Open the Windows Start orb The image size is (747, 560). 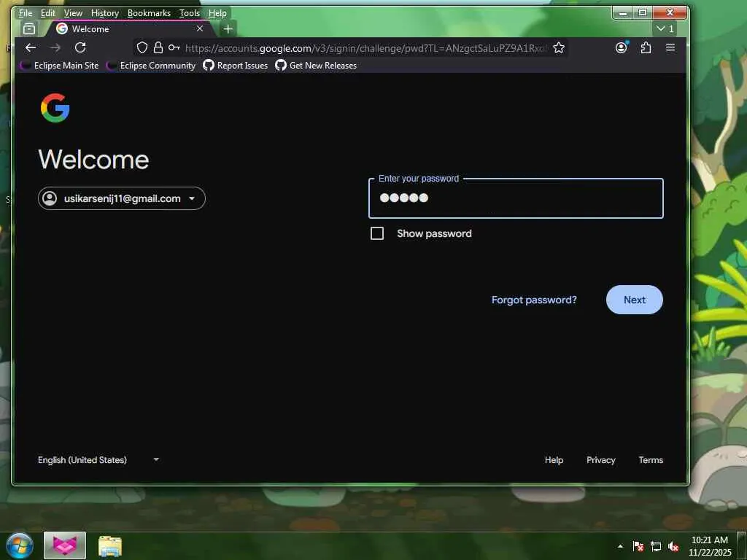click(x=20, y=545)
